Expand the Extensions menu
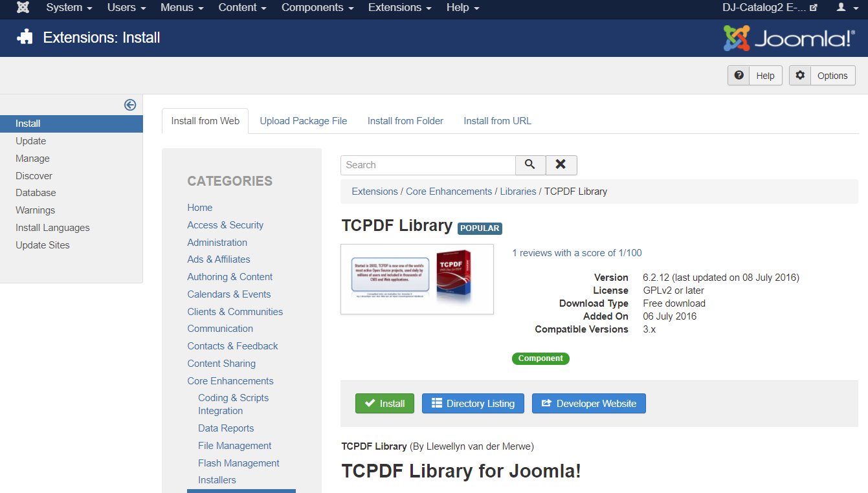 (x=399, y=8)
